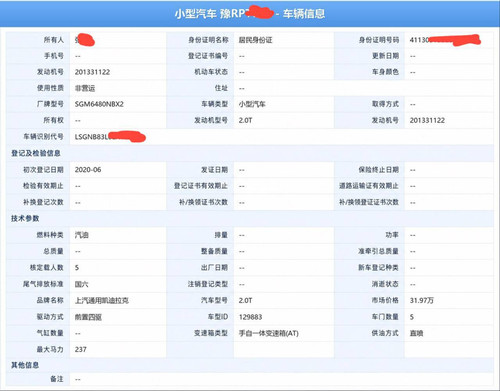The image size is (500, 391).
Task: Select the 取得方式 label
Action: click(x=385, y=104)
